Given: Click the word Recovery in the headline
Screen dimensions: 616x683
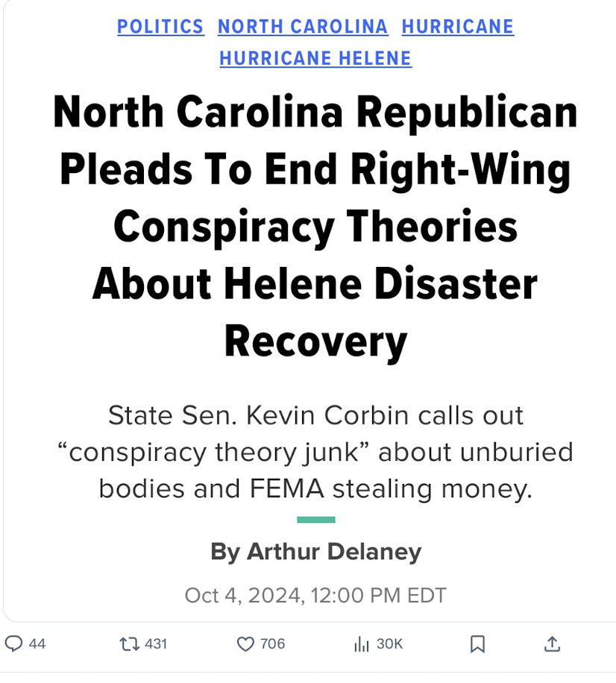Looking at the screenshot, I should point(315,341).
